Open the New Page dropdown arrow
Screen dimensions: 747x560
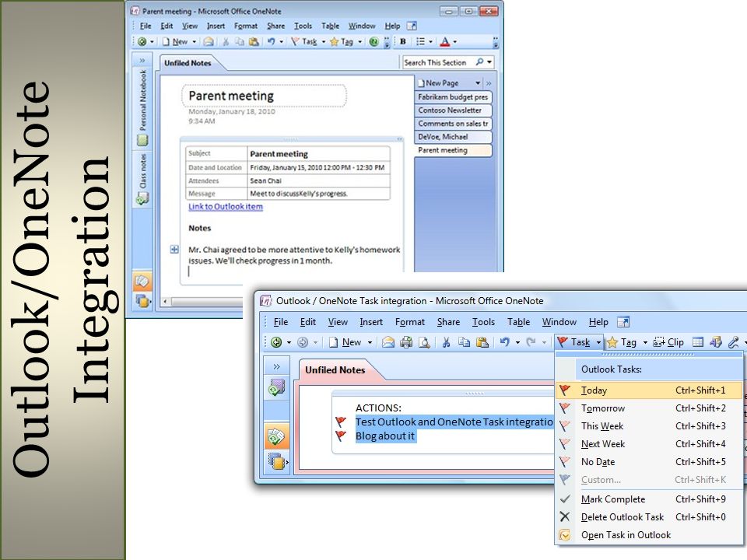[x=478, y=83]
